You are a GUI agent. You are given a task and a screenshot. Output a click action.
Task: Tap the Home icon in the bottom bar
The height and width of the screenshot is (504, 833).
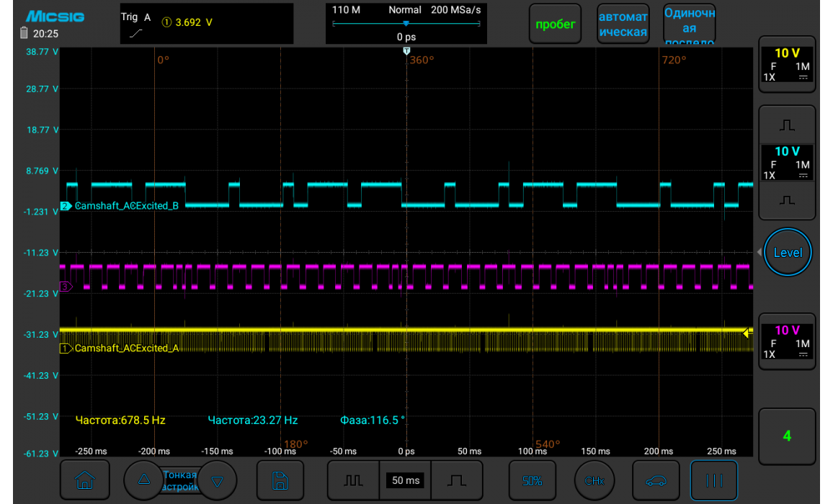coord(85,480)
